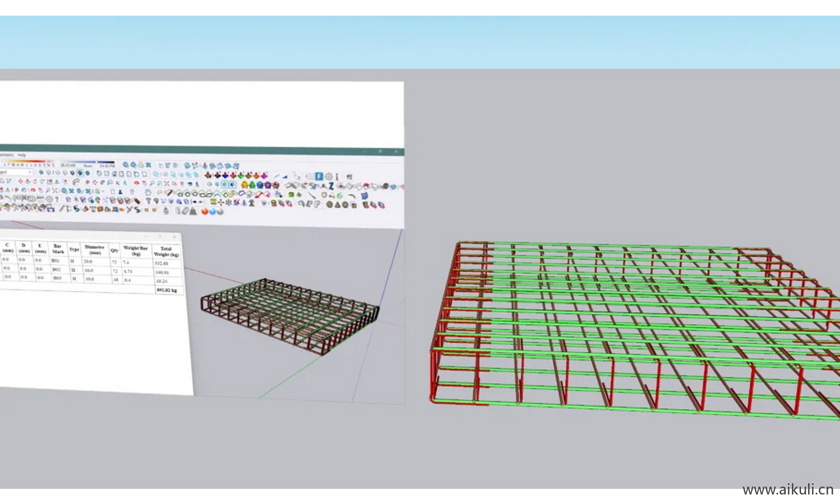Image resolution: width=840 pixels, height=504 pixels.
Task: Click the blue Z toolbar icon
Action: [331, 186]
